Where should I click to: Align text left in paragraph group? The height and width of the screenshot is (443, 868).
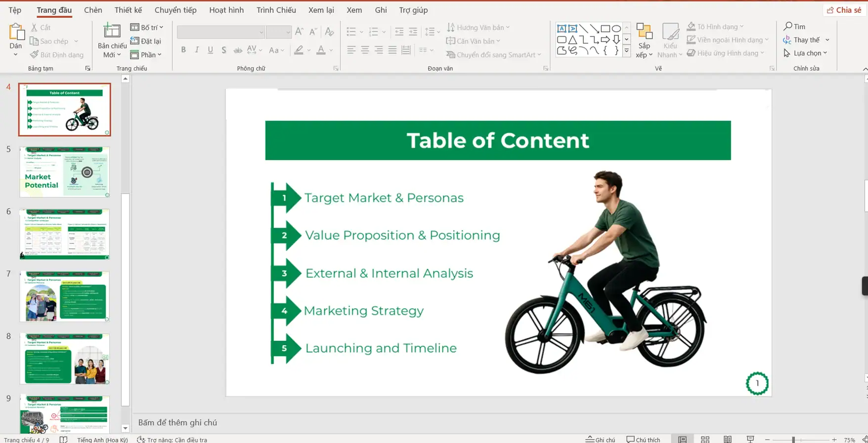(x=351, y=50)
